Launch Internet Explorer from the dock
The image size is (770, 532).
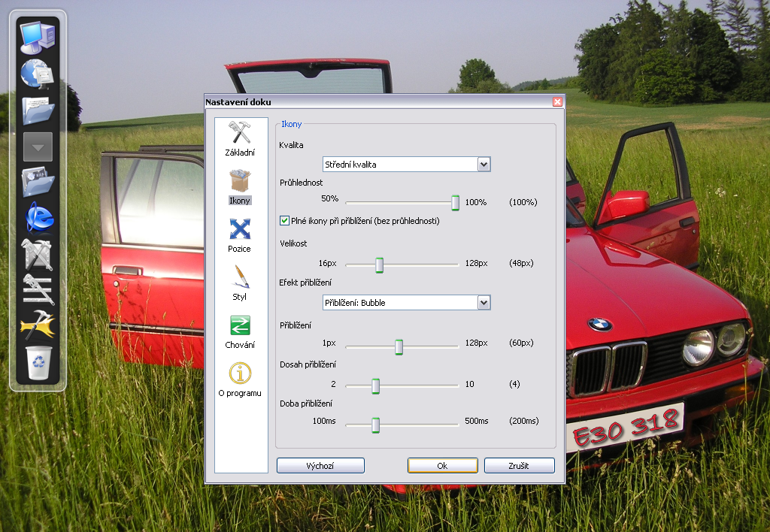point(39,216)
